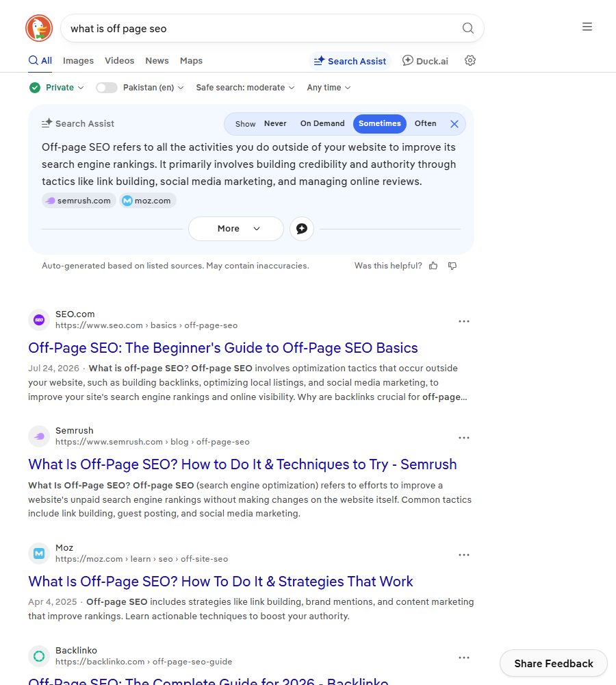
Task: Set Search Assist to On Demand
Action: coord(322,123)
